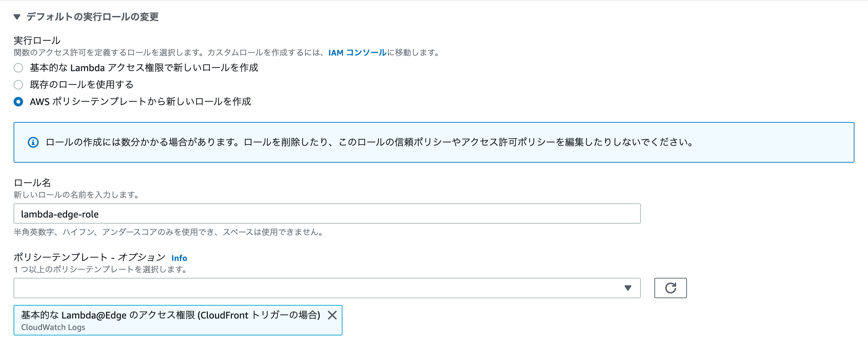Click the AWS ポリシーテンプレート option label text

coord(140,101)
